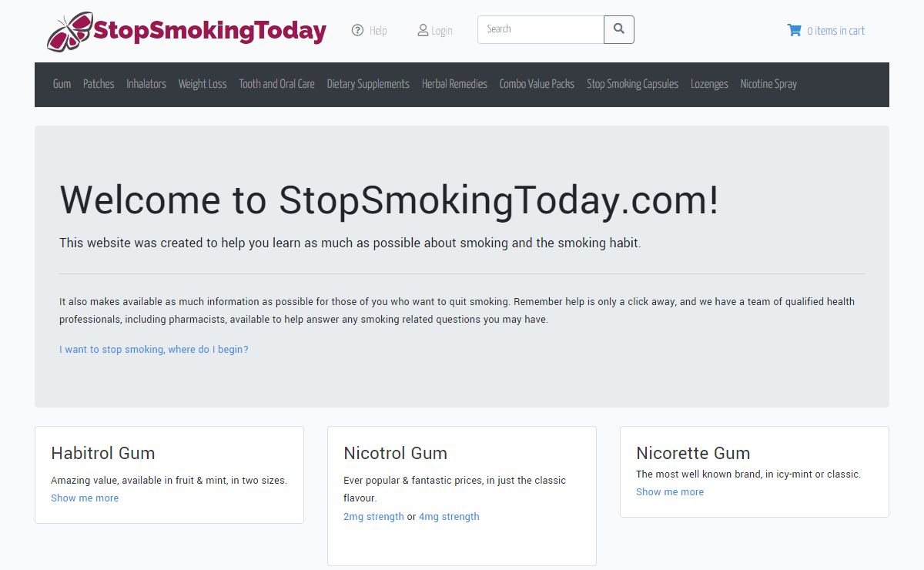Open the Login link text
Image resolution: width=924 pixels, height=570 pixels.
(442, 31)
